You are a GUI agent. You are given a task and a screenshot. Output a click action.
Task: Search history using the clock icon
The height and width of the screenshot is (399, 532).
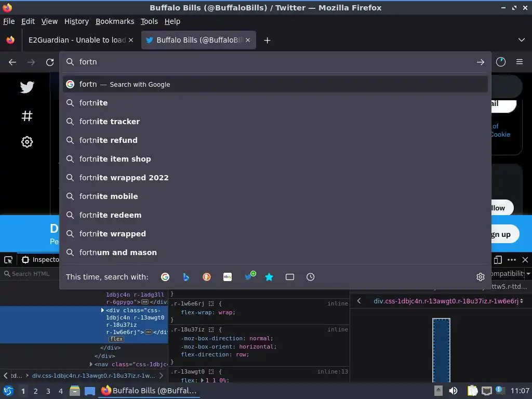311,277
